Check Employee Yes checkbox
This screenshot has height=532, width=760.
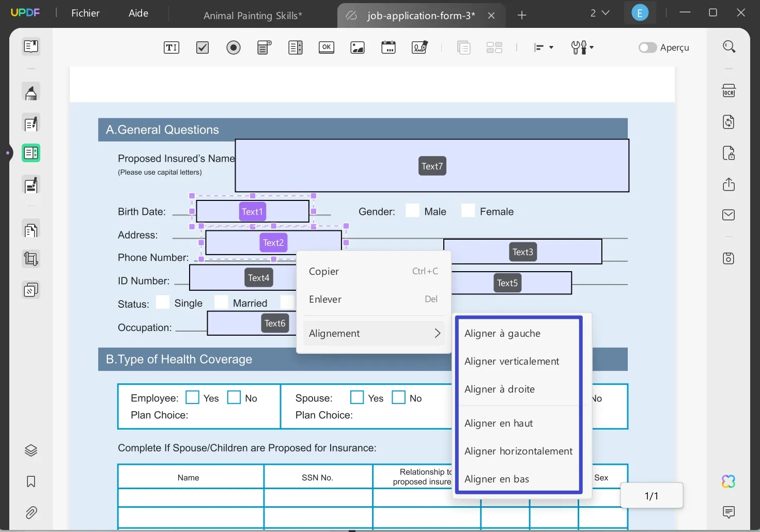(192, 397)
